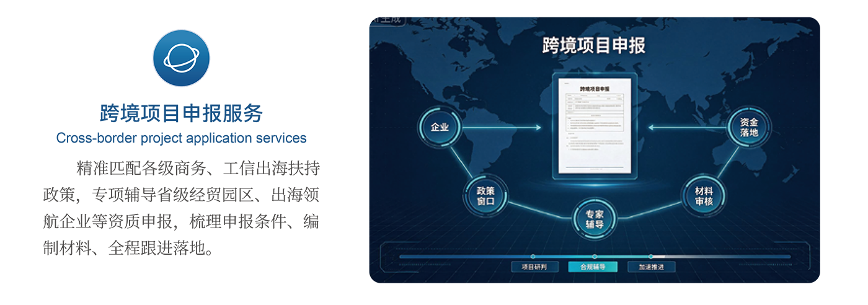The width and height of the screenshot is (868, 305).
Task: Click middle marker on the progress bar
Action: (594, 256)
